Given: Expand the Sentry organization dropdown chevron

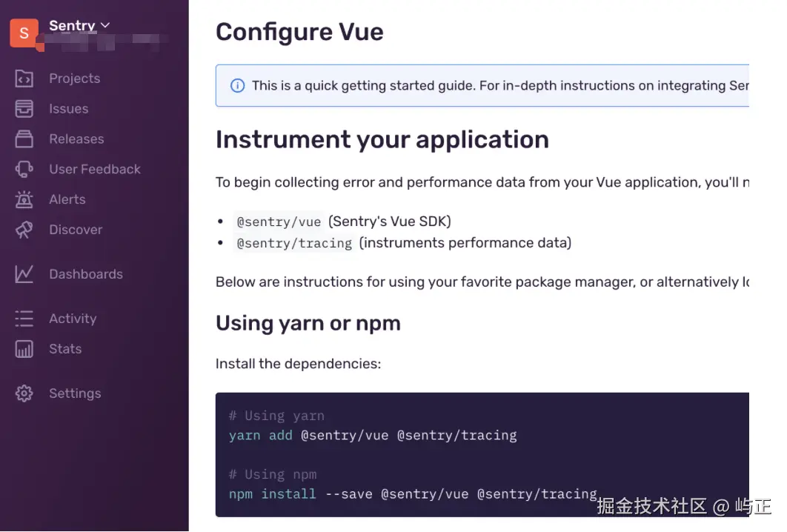Looking at the screenshot, I should [x=105, y=25].
